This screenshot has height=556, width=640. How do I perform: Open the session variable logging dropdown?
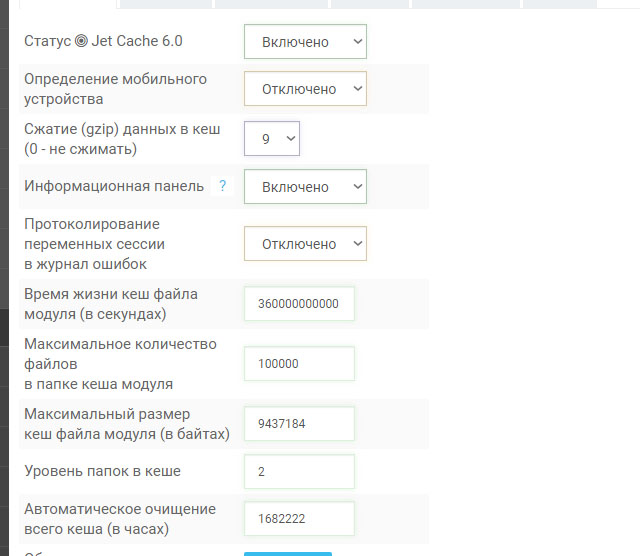coord(305,244)
